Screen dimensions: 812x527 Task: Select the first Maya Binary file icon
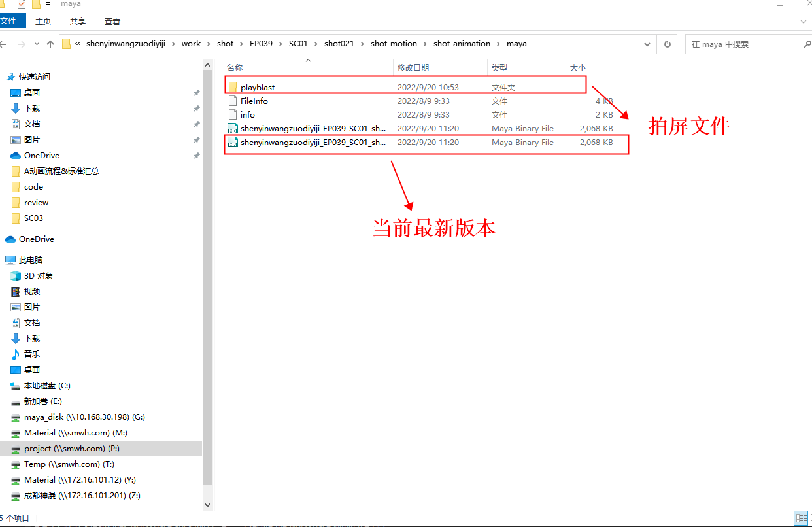tap(232, 128)
